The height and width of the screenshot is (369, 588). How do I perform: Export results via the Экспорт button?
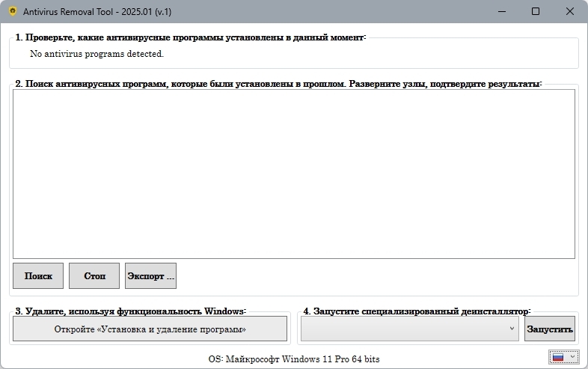(150, 276)
